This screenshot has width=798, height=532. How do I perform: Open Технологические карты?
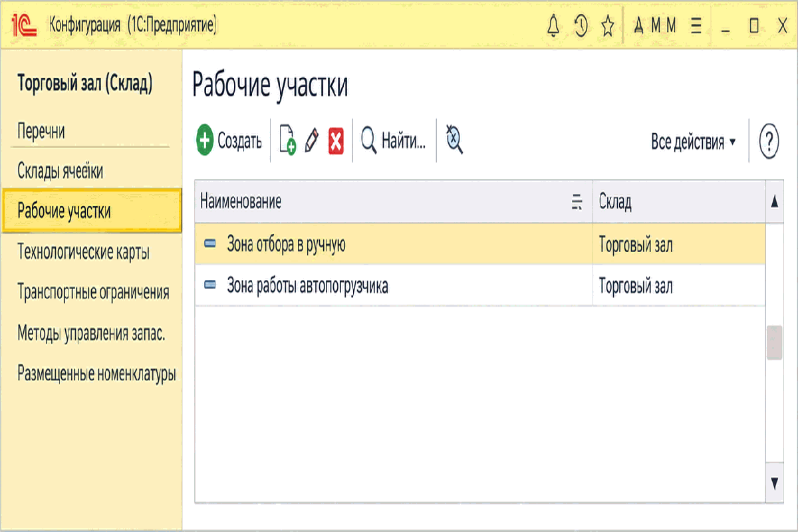[84, 253]
